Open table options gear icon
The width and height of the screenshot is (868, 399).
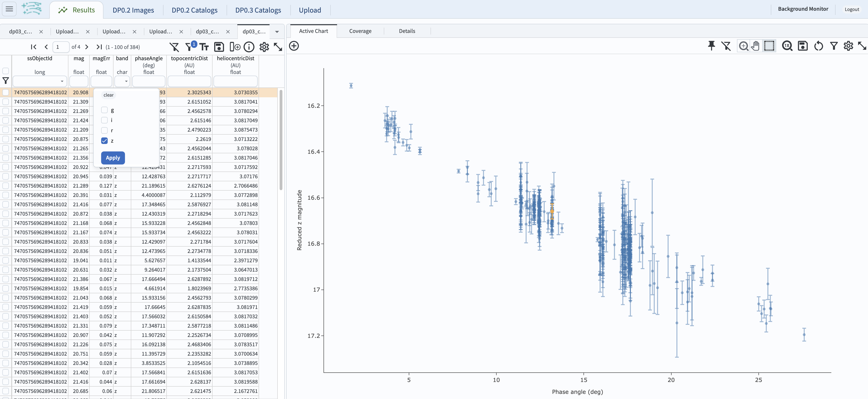264,47
